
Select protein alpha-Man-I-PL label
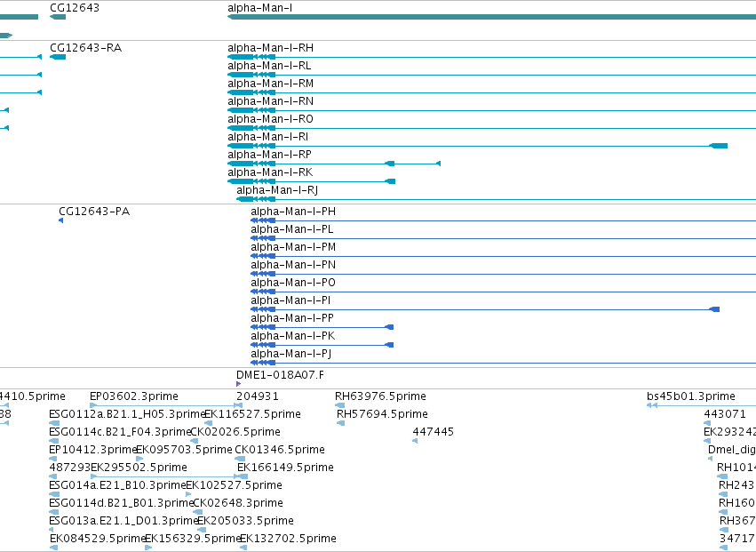[292, 229]
